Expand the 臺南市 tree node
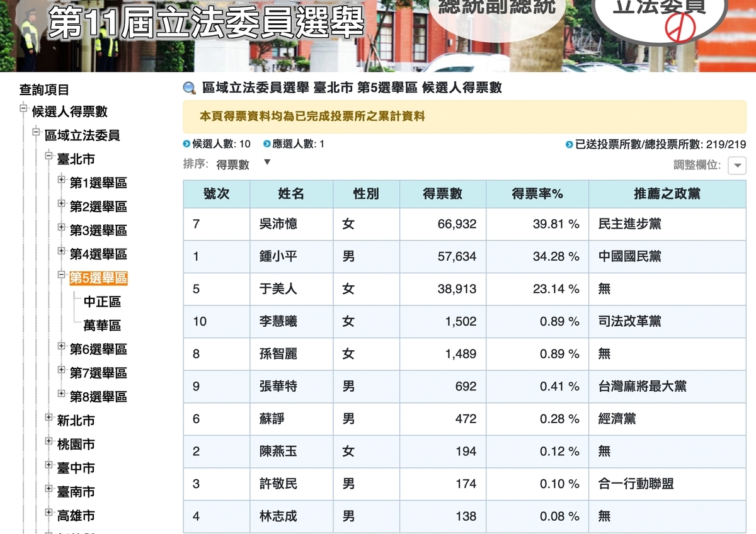The image size is (756, 534). (x=49, y=489)
